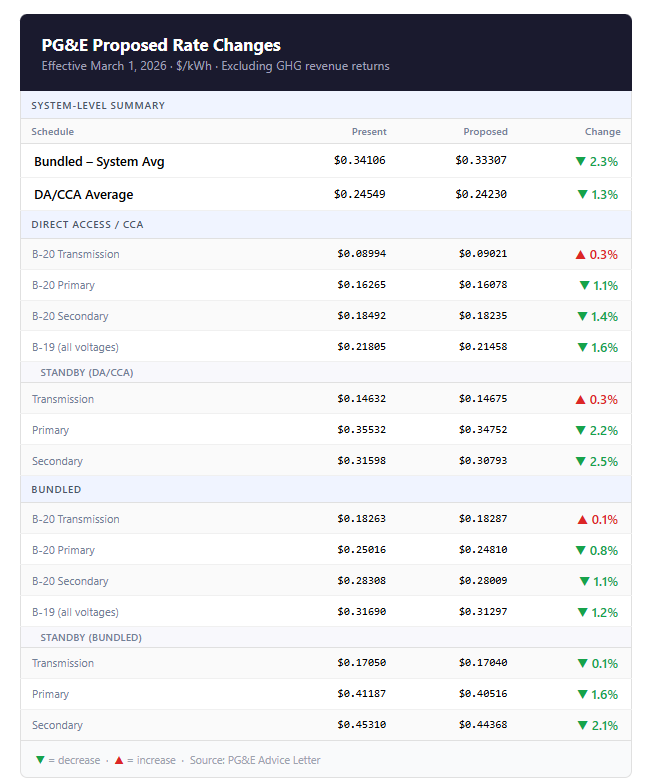Click the Change column header
This screenshot has width=646, height=782.
pyautogui.click(x=602, y=131)
